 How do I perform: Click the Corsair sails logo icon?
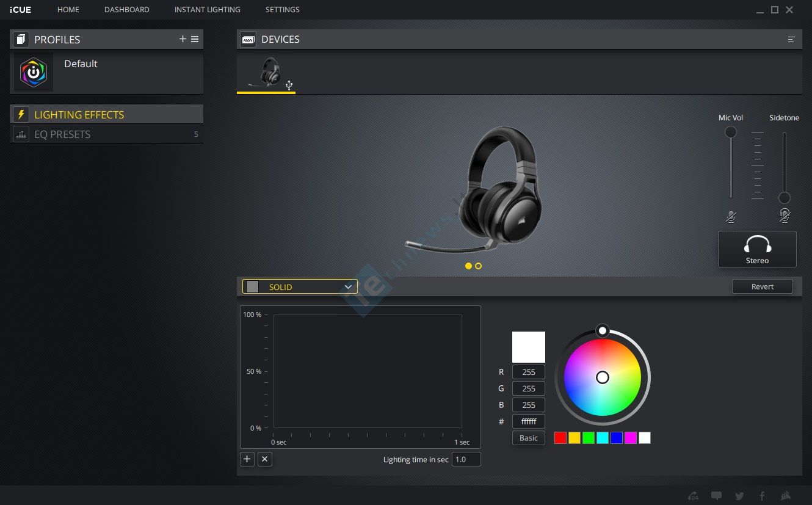(x=786, y=496)
